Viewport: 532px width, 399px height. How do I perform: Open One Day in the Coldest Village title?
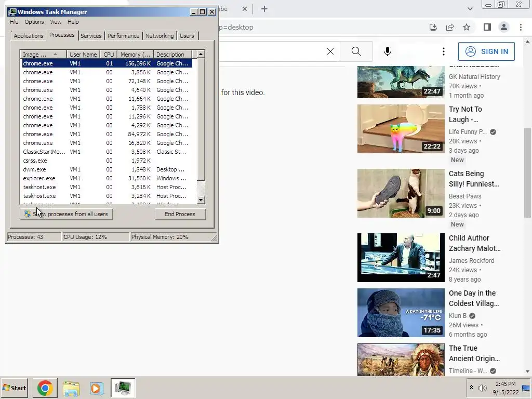click(474, 298)
